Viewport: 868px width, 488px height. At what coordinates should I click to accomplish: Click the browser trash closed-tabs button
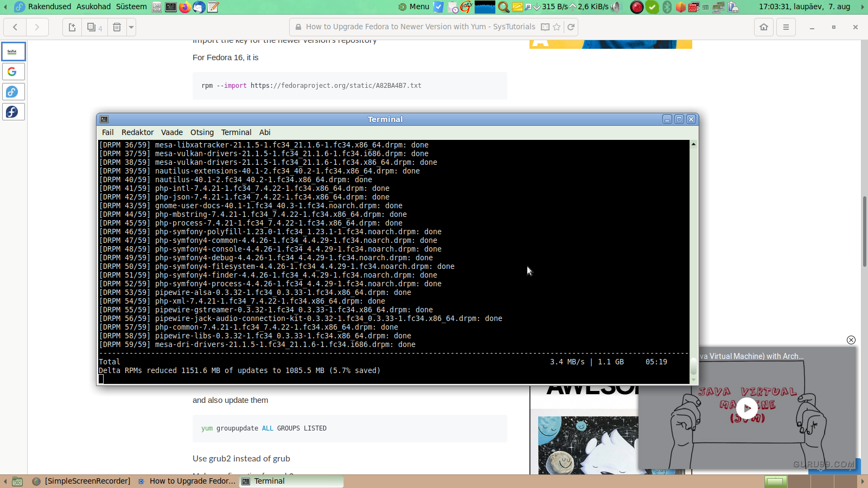(117, 27)
